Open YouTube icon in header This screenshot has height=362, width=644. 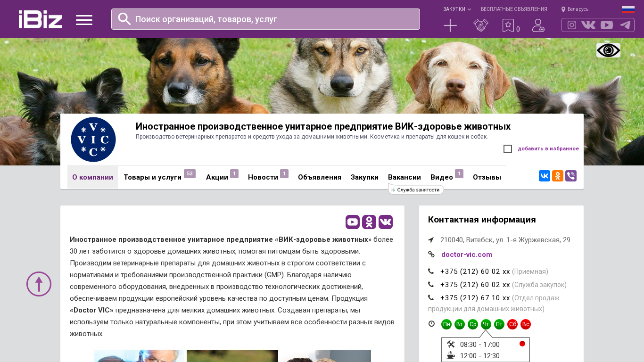(607, 25)
